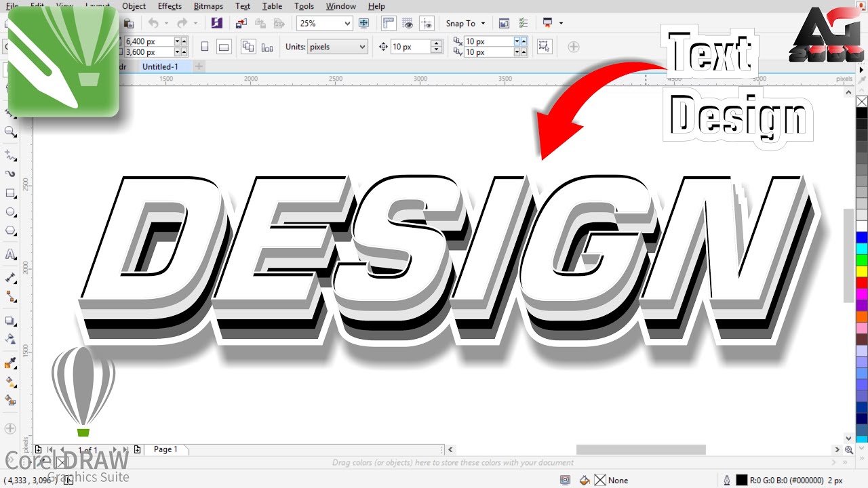Select the Artistic Media tool
Viewport: 868px width, 488px height.
pyautogui.click(x=10, y=174)
